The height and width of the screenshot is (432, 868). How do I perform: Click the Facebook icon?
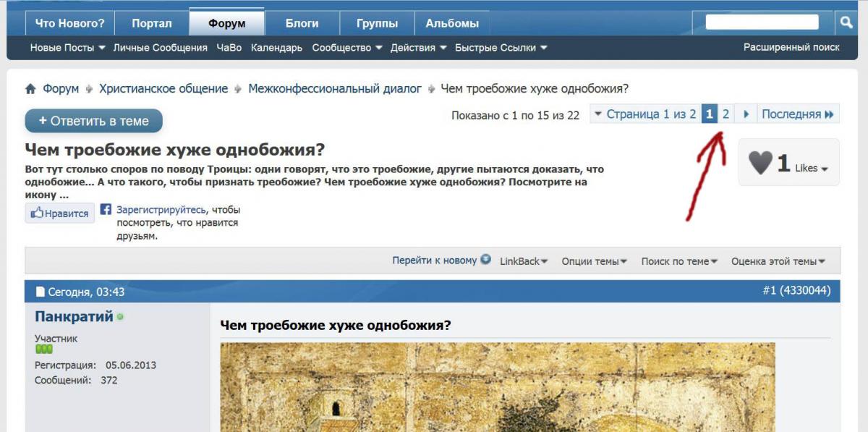106,210
